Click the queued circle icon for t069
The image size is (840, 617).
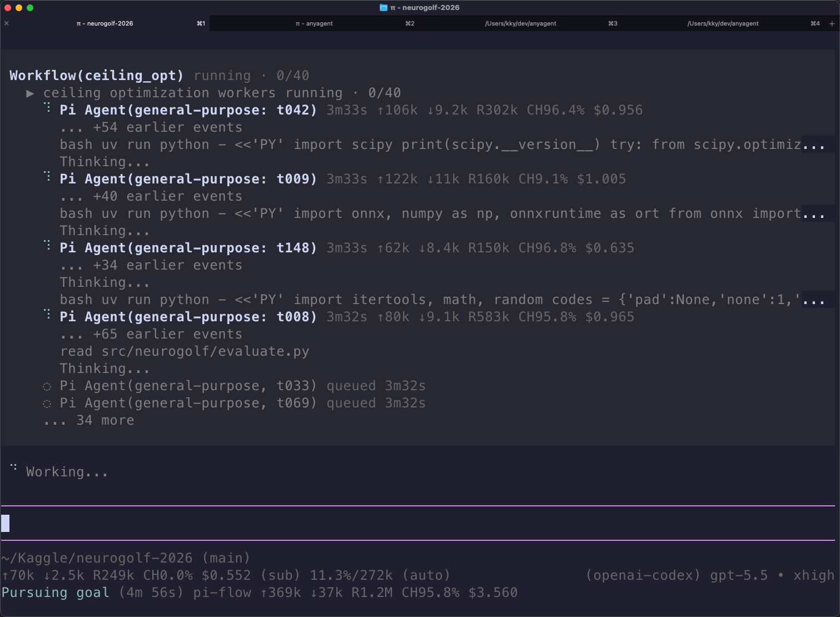(47, 404)
